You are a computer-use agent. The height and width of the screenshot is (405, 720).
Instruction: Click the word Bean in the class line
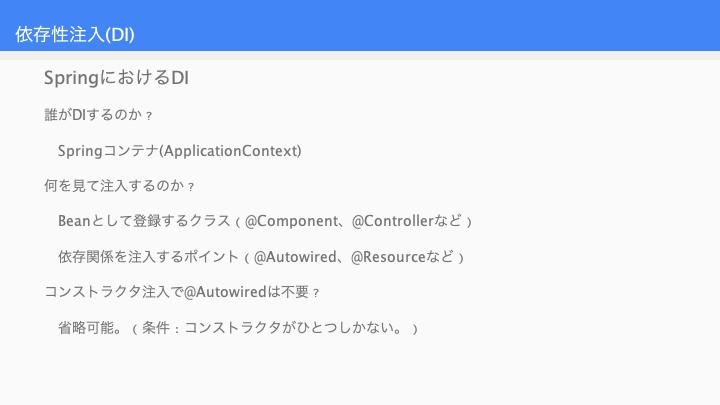[x=74, y=221]
